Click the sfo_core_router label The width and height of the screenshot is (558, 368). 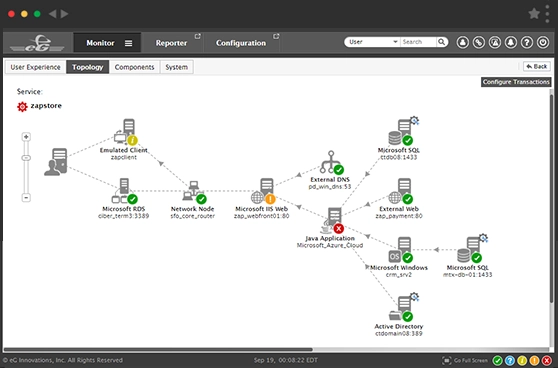[193, 216]
